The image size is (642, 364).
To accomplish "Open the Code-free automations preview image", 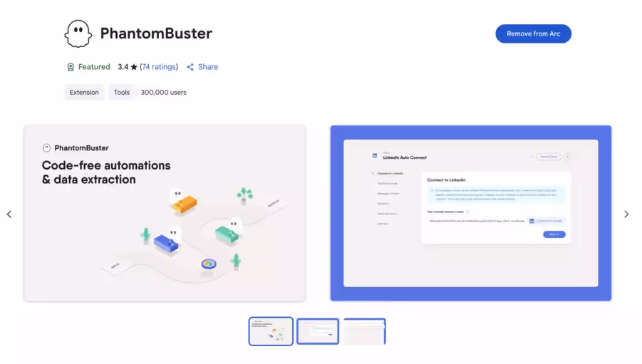I will tap(165, 213).
